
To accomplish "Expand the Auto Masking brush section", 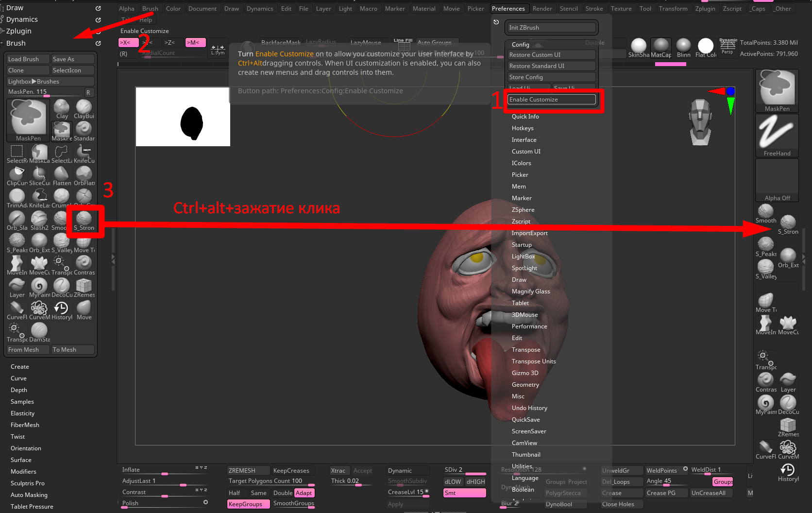I will click(x=29, y=495).
